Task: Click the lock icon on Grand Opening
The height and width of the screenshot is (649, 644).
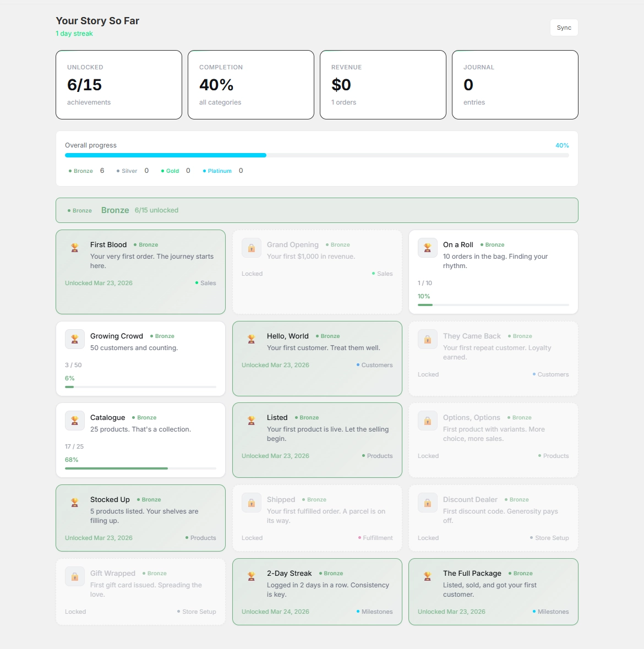Action: [x=251, y=248]
